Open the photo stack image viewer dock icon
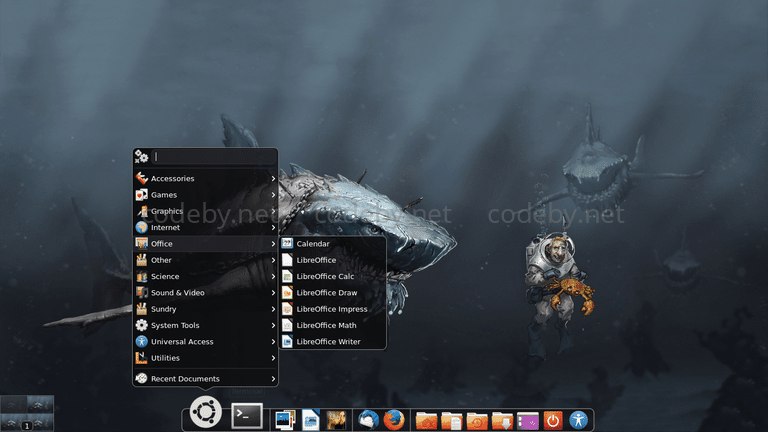The height and width of the screenshot is (432, 768). tap(285, 420)
